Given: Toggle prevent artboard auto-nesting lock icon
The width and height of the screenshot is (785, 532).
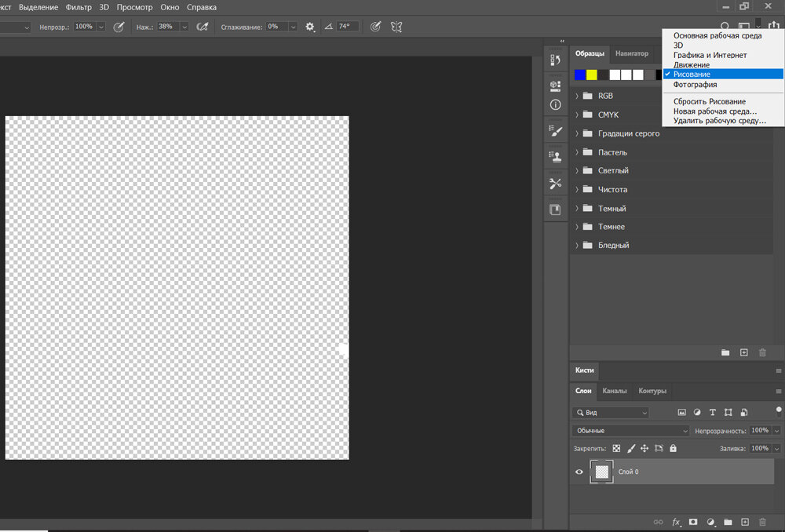Looking at the screenshot, I should 659,448.
